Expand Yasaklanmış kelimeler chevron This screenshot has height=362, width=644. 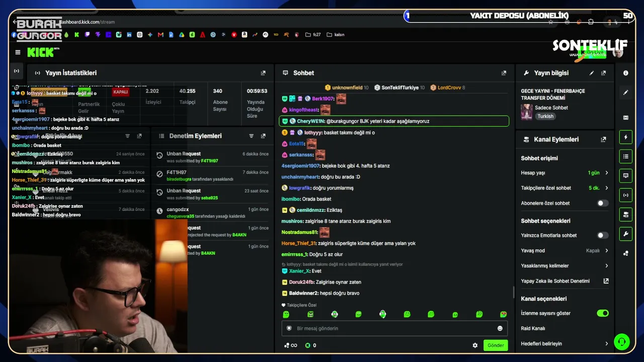point(606,266)
